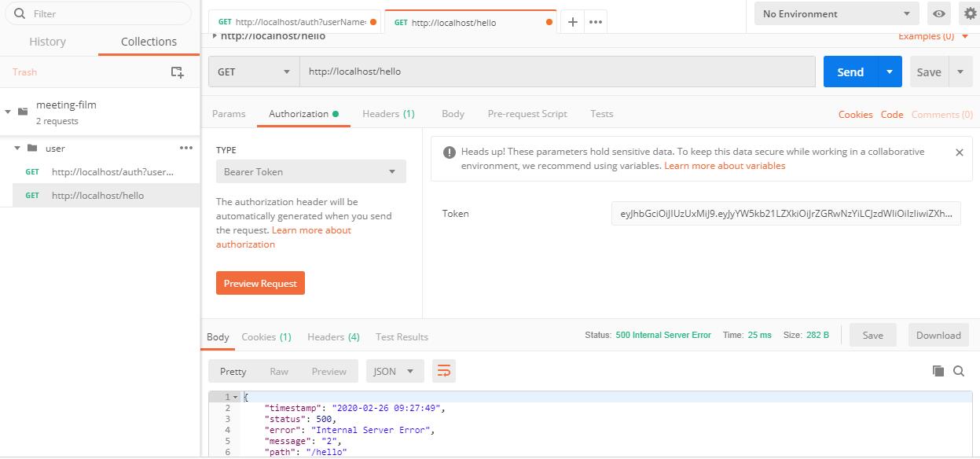Click the search magnifier icon in Filter box

[20, 13]
